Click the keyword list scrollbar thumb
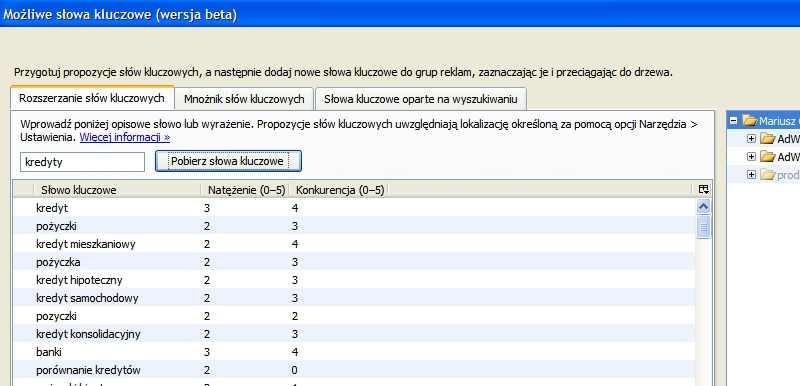Screen dimensions: 800x386 704,227
